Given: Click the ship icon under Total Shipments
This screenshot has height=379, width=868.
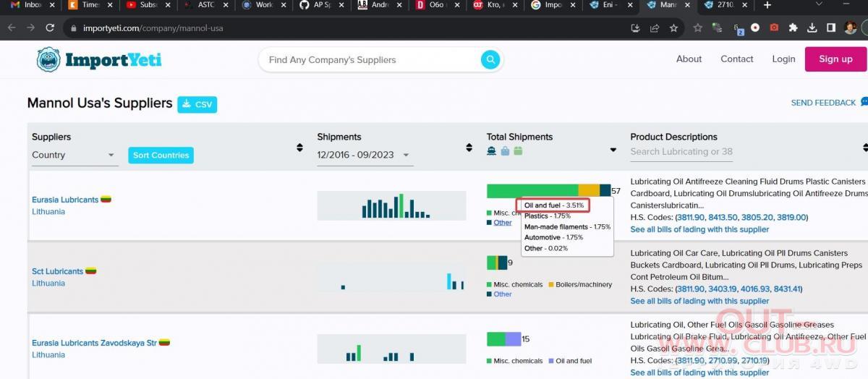Looking at the screenshot, I should click(492, 151).
